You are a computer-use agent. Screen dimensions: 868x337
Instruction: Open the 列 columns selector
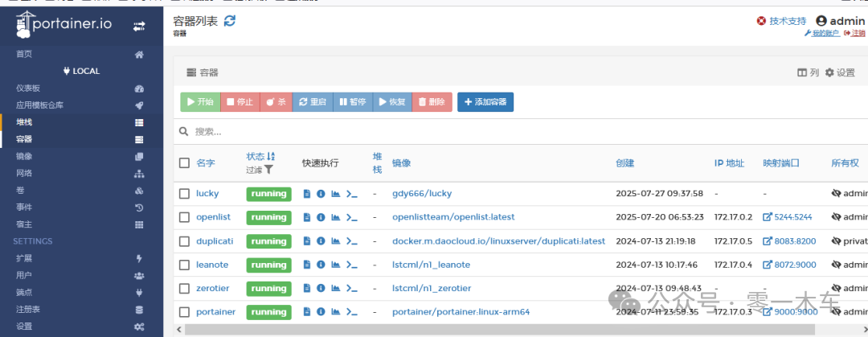coord(809,72)
